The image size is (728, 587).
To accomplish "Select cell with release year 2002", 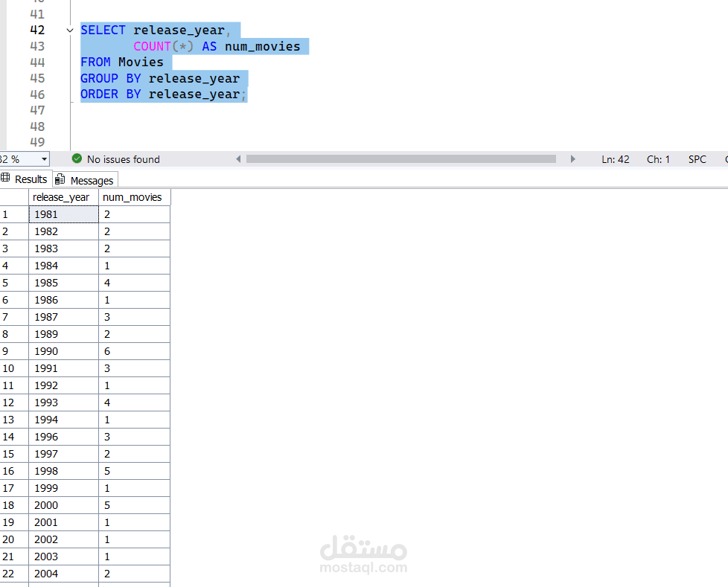I will pyautogui.click(x=63, y=539).
